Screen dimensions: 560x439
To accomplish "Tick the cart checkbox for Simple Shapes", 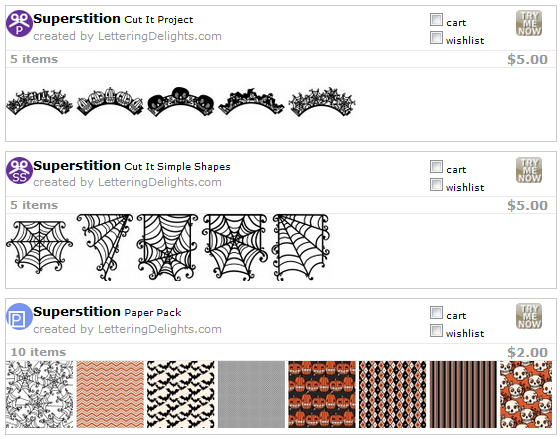I will point(436,166).
